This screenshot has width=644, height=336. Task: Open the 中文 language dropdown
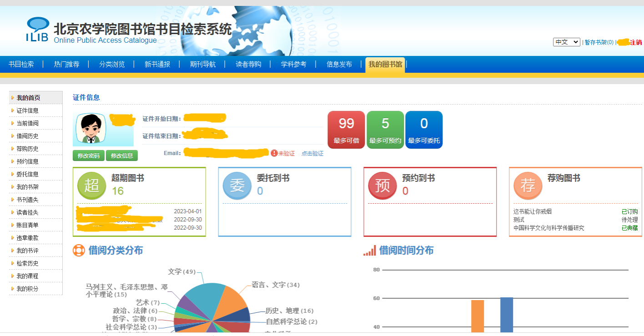click(566, 42)
